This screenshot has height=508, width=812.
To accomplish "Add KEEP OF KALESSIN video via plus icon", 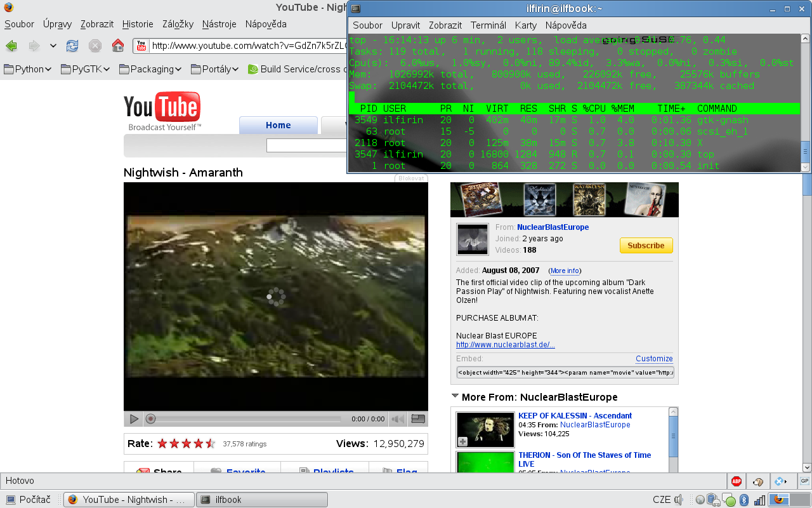I will click(x=462, y=441).
